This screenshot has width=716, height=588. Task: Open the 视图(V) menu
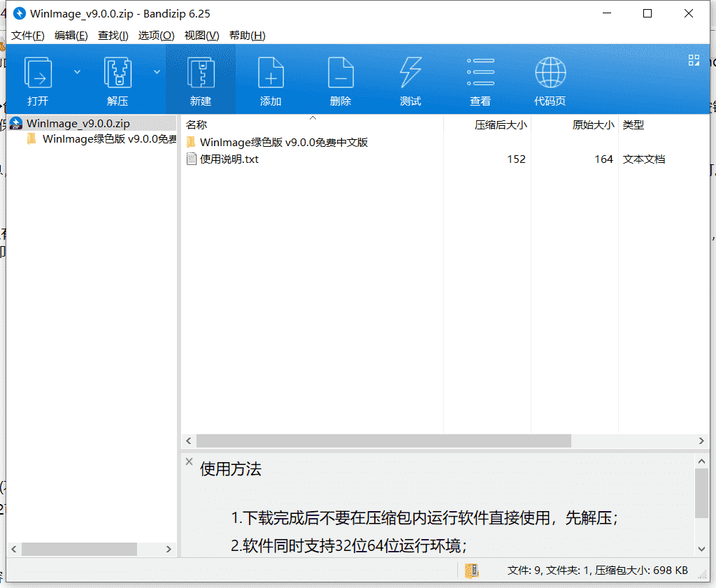[x=201, y=36]
